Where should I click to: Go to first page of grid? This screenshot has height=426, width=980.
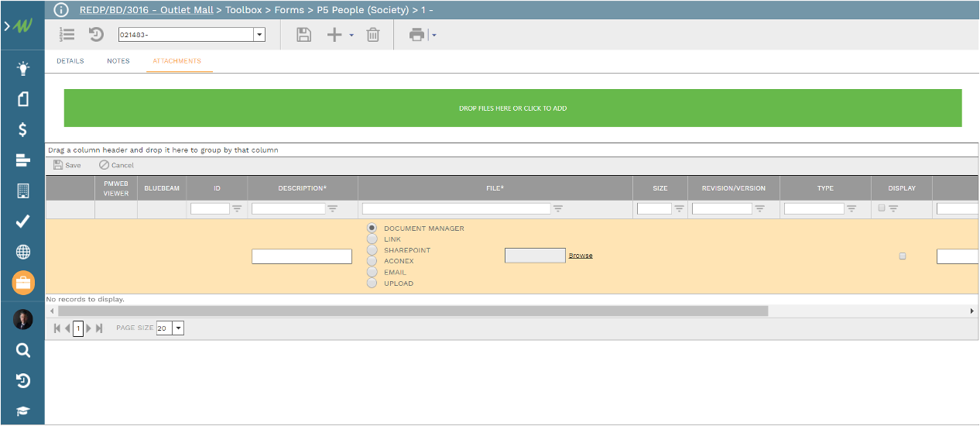click(x=57, y=328)
